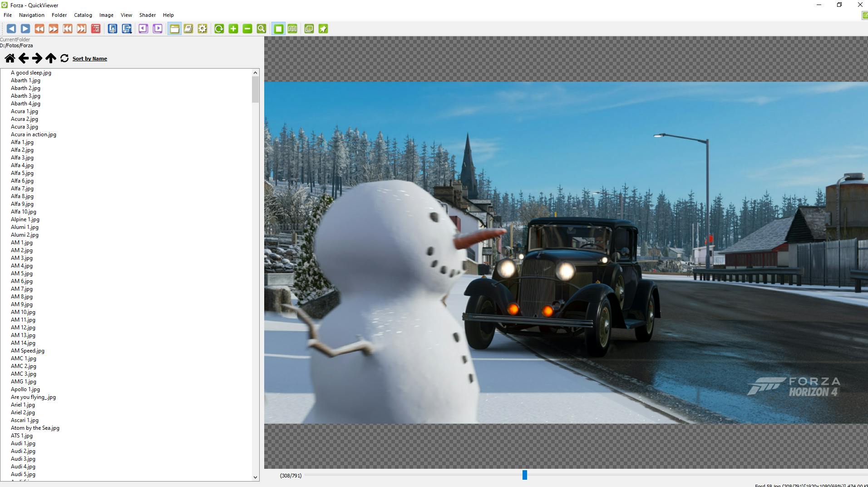The image size is (868, 487).
Task: Select 'AM 7.jpg' in file list
Action: pyautogui.click(x=22, y=289)
